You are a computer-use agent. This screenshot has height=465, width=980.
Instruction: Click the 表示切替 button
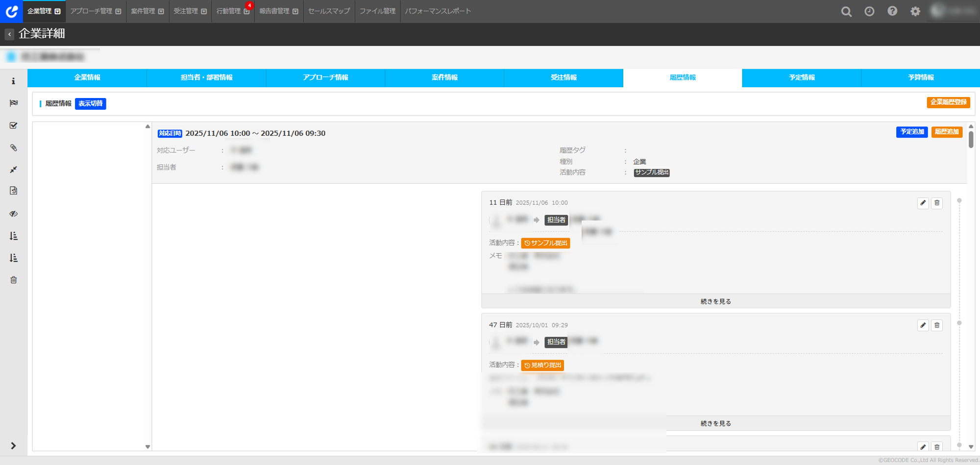pos(91,104)
